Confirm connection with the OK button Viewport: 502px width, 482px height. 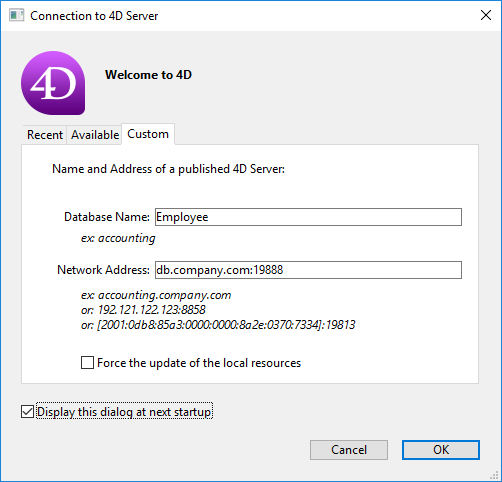pos(441,450)
